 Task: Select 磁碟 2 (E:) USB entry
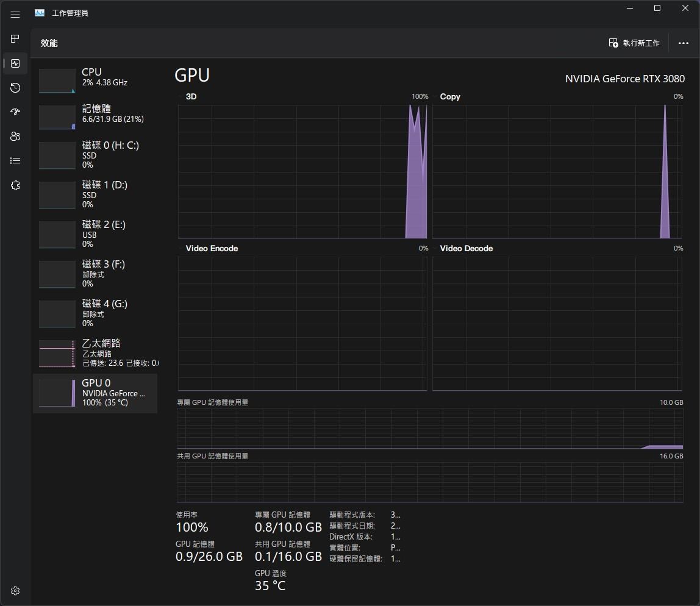95,234
